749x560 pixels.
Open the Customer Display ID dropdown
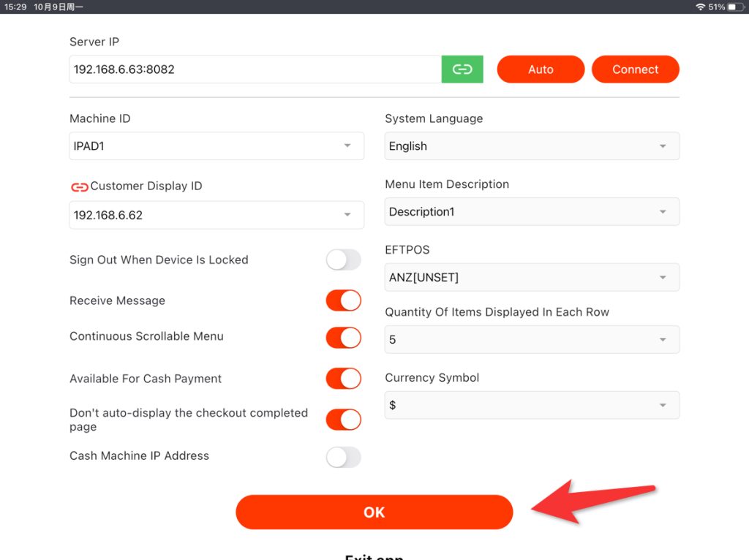click(217, 215)
